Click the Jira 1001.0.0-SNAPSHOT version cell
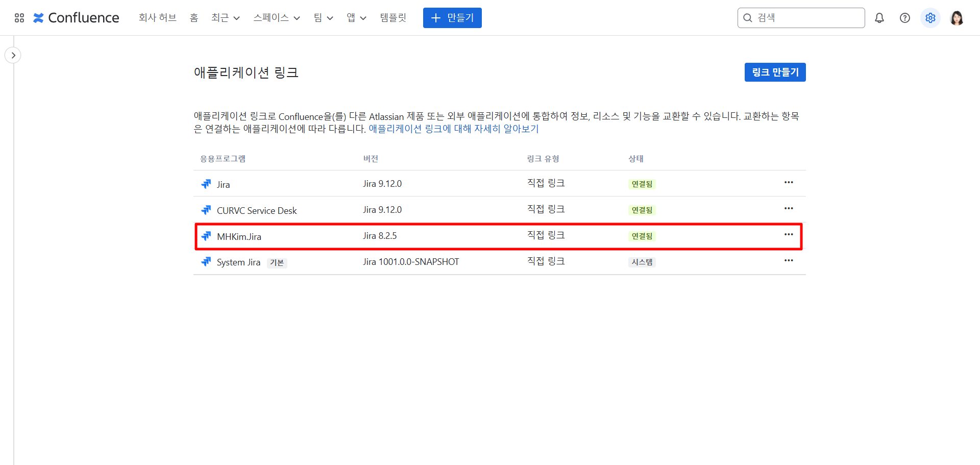This screenshot has height=465, width=980. (x=411, y=262)
